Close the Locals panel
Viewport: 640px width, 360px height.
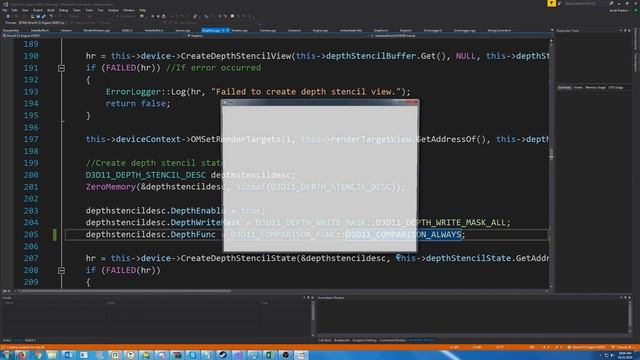pos(313,298)
